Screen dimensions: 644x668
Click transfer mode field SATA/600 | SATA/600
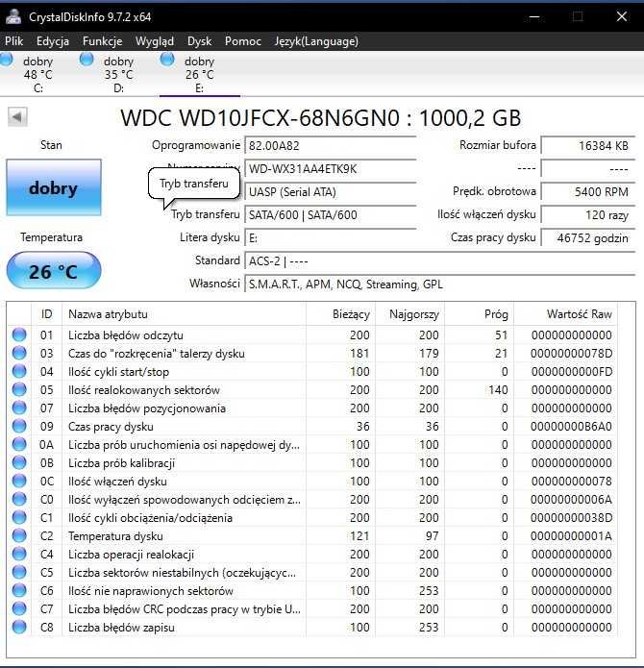(331, 214)
